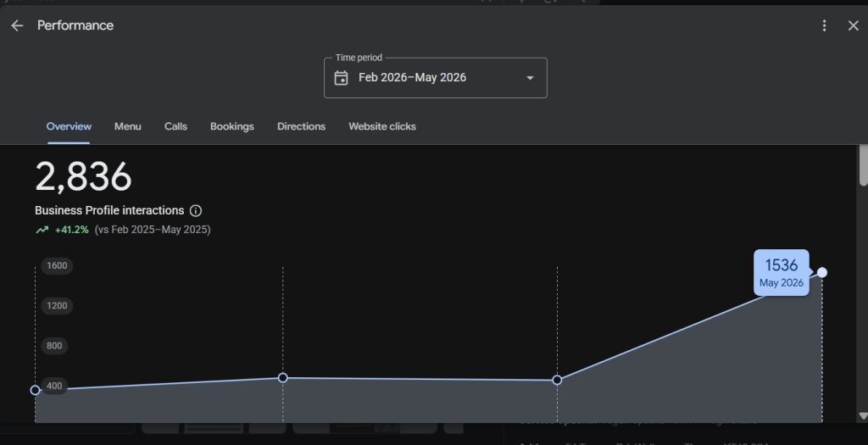The image size is (868, 445).
Task: Click the 2,836 interactions total
Action: pos(83,177)
